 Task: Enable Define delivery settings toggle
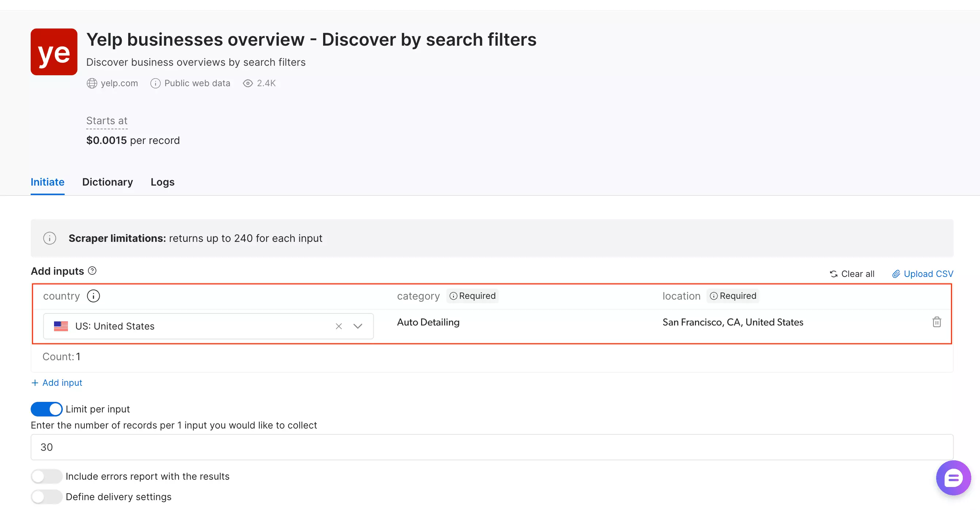tap(46, 497)
